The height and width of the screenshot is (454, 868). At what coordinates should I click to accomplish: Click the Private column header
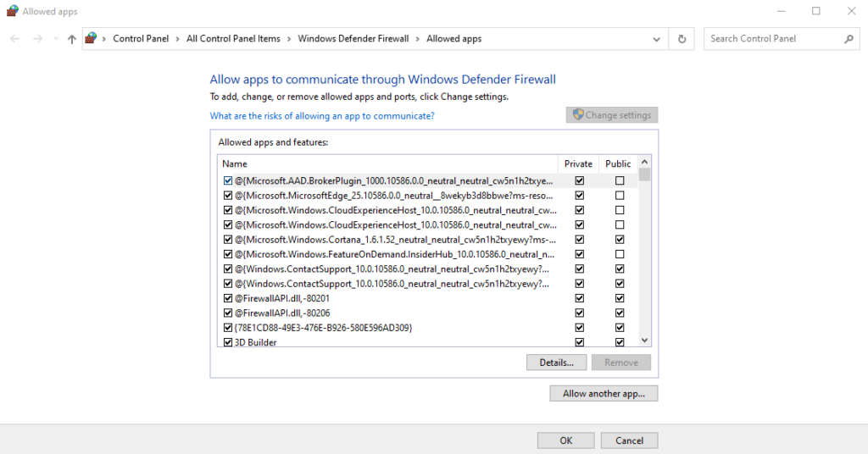click(578, 163)
